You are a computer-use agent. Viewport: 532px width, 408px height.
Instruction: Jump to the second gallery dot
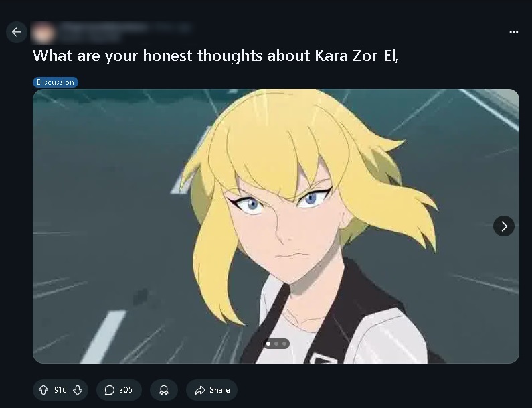276,344
